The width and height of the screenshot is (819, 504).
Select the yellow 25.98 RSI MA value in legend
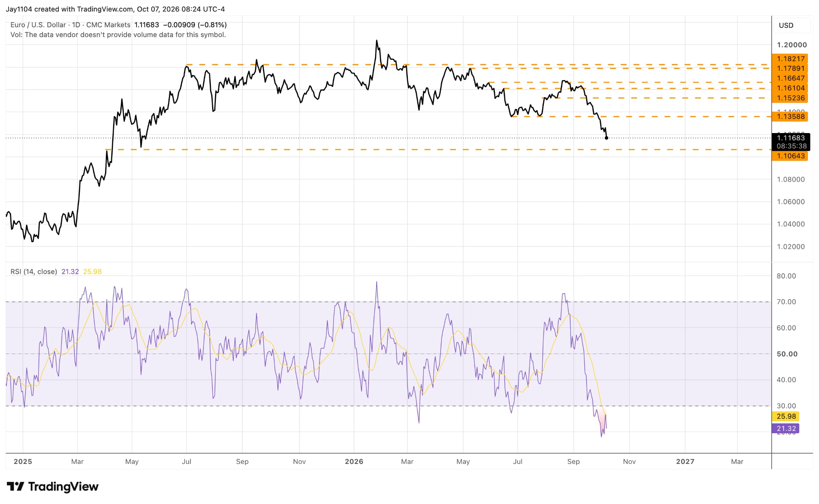coord(92,272)
